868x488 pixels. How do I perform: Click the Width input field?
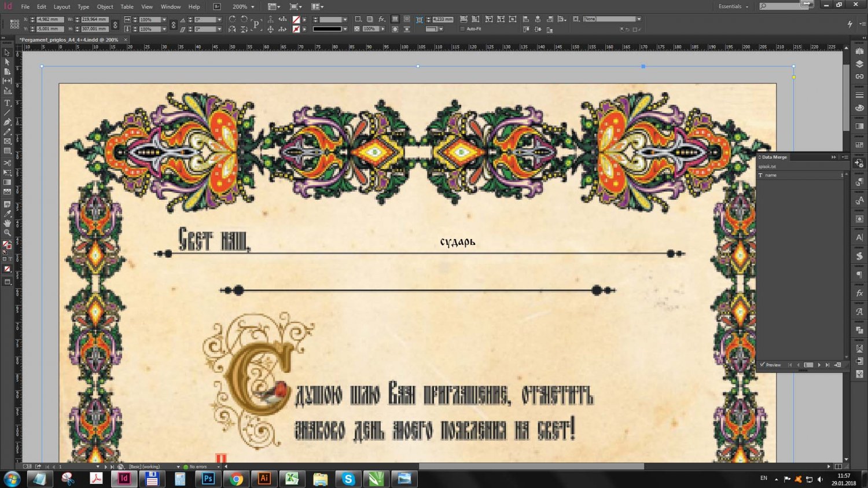[x=94, y=20]
